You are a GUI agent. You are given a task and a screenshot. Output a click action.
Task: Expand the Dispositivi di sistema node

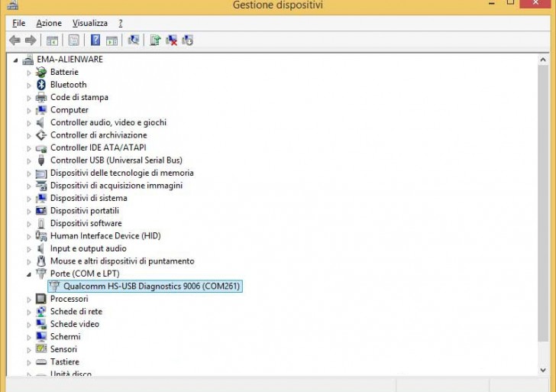(29, 199)
